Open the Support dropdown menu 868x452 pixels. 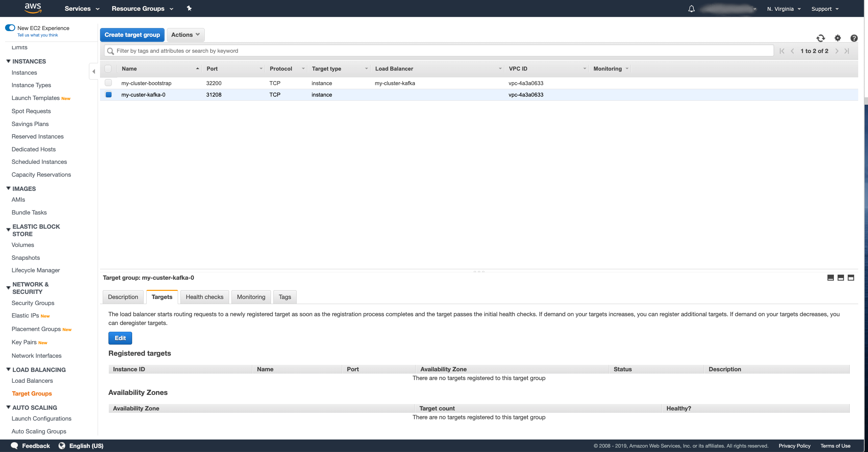825,9
